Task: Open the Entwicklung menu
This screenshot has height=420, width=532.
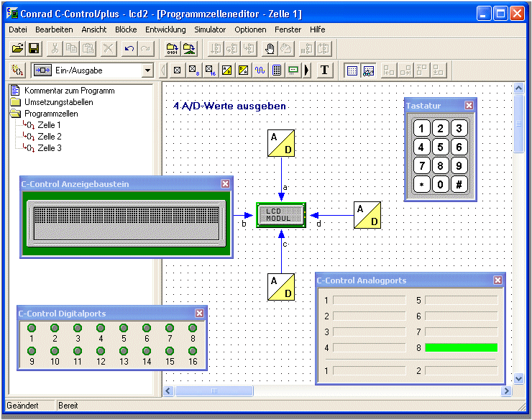Action: 165,30
